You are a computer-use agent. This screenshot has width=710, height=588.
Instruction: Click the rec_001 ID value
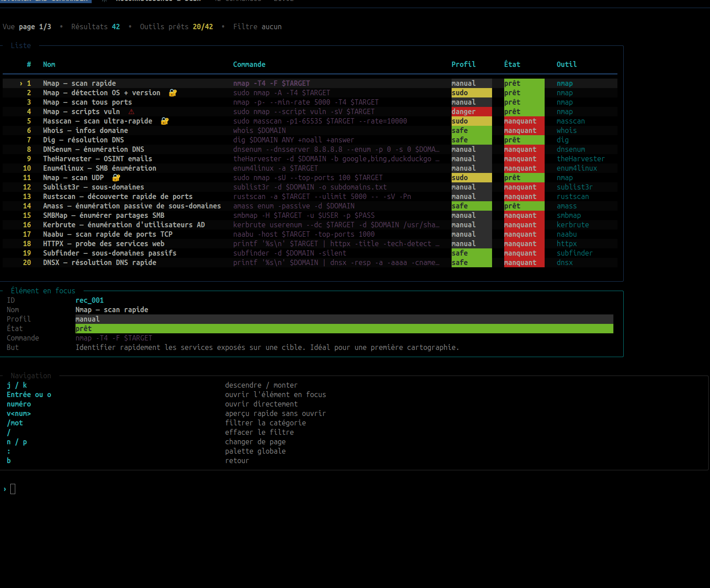89,301
